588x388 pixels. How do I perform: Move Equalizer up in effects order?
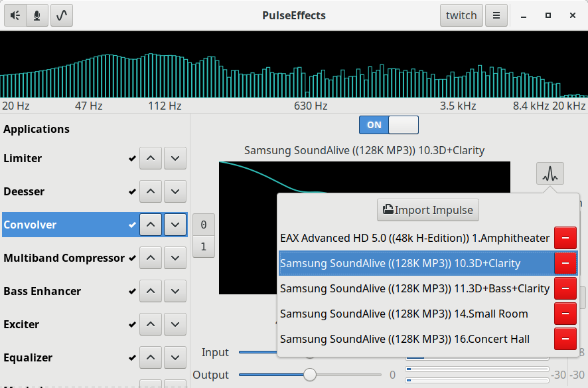[x=151, y=357]
